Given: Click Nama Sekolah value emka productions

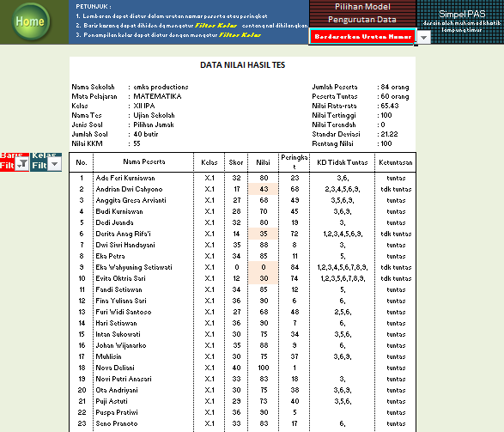Looking at the screenshot, I should (x=161, y=87).
